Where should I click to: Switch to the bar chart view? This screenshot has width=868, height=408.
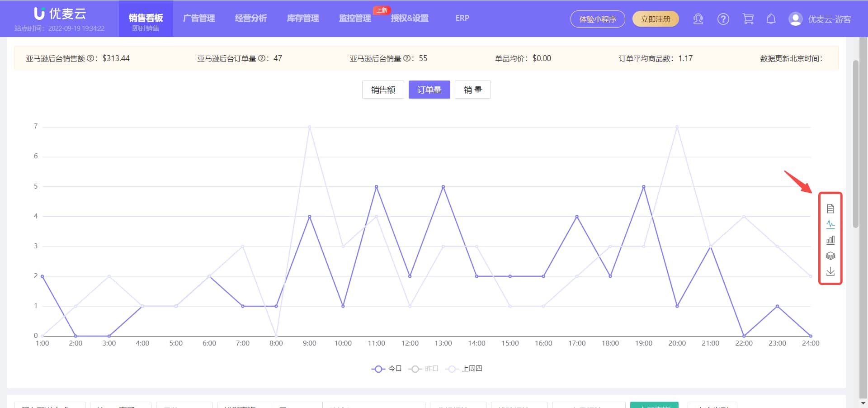830,240
